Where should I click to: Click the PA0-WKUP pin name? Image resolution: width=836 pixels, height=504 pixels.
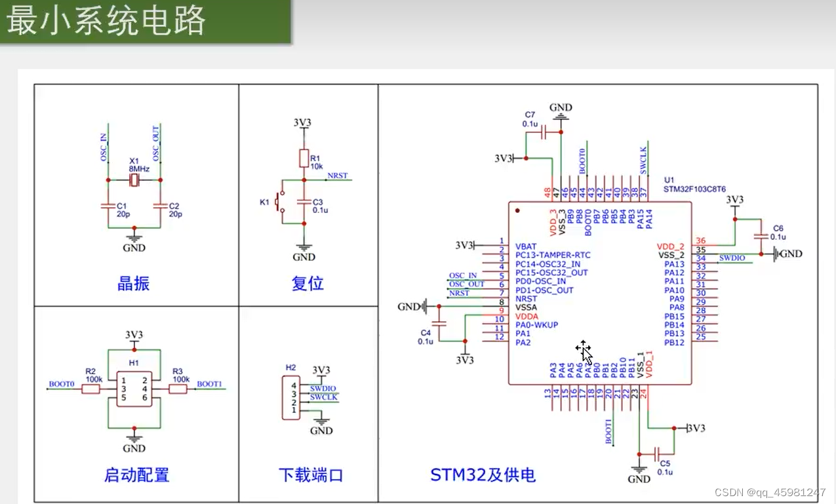point(536,325)
